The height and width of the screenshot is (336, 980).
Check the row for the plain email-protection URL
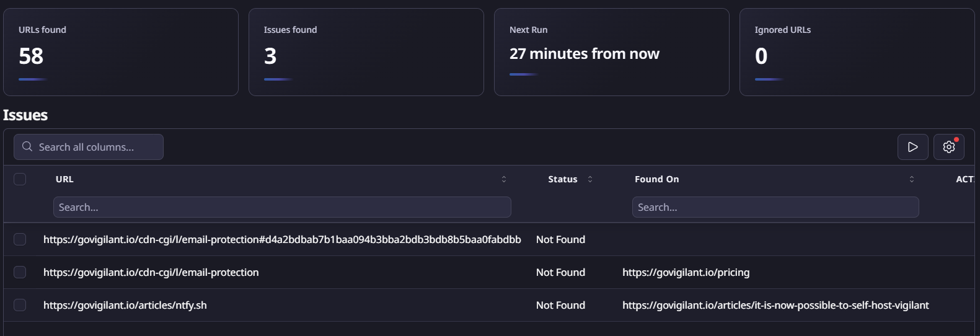[x=20, y=272]
